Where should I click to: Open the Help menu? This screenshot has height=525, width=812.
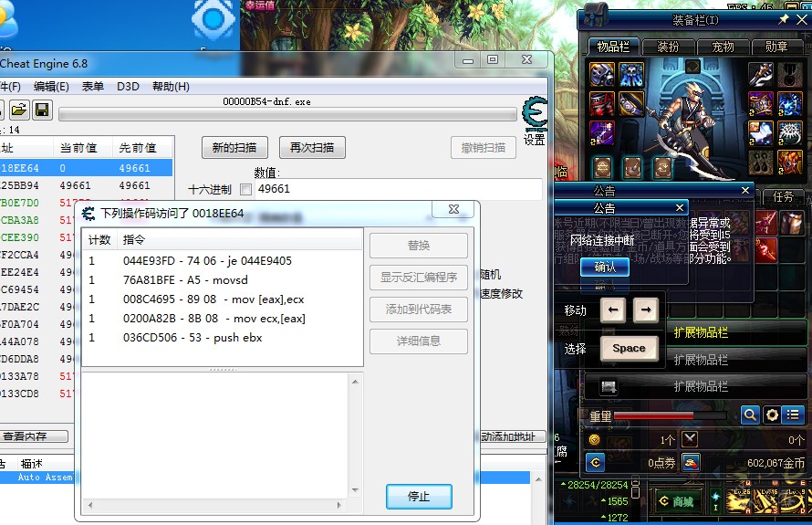pyautogui.click(x=171, y=87)
